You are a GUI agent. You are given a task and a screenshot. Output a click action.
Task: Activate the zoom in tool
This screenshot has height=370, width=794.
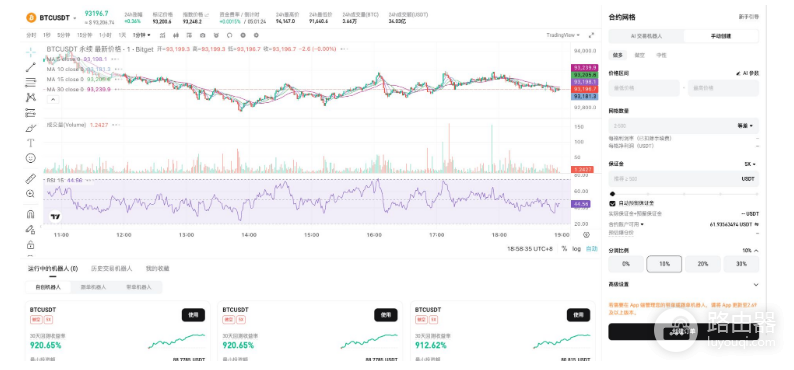(31, 193)
